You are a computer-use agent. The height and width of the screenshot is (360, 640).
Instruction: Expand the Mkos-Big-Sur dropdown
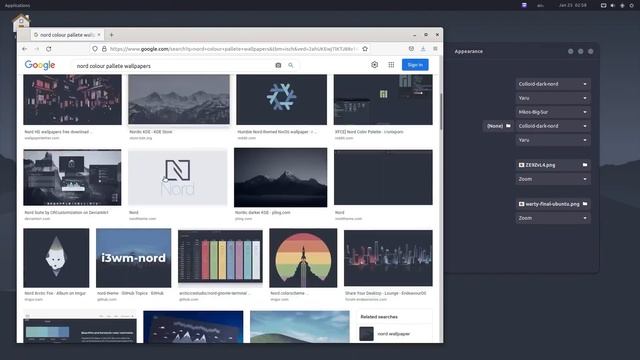[x=553, y=112]
